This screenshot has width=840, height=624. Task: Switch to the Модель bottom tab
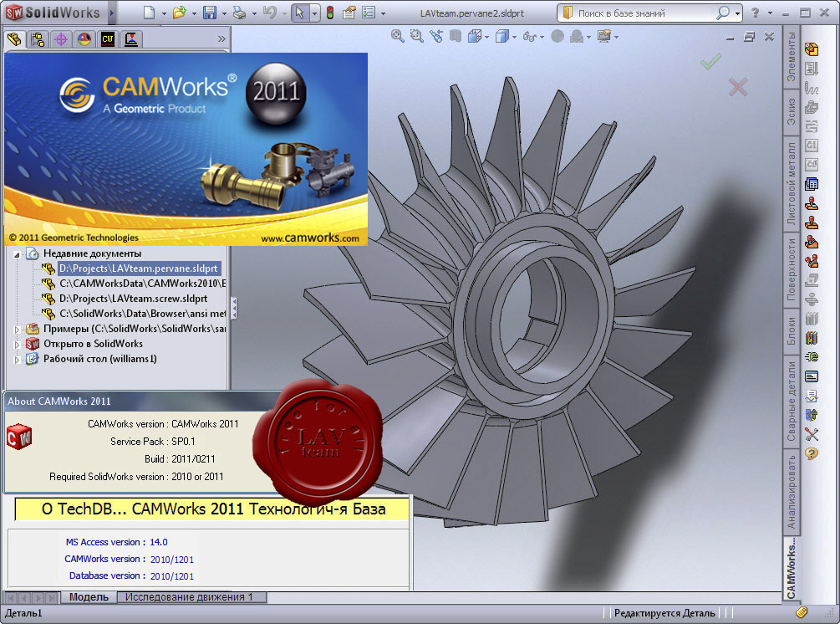coord(89,597)
